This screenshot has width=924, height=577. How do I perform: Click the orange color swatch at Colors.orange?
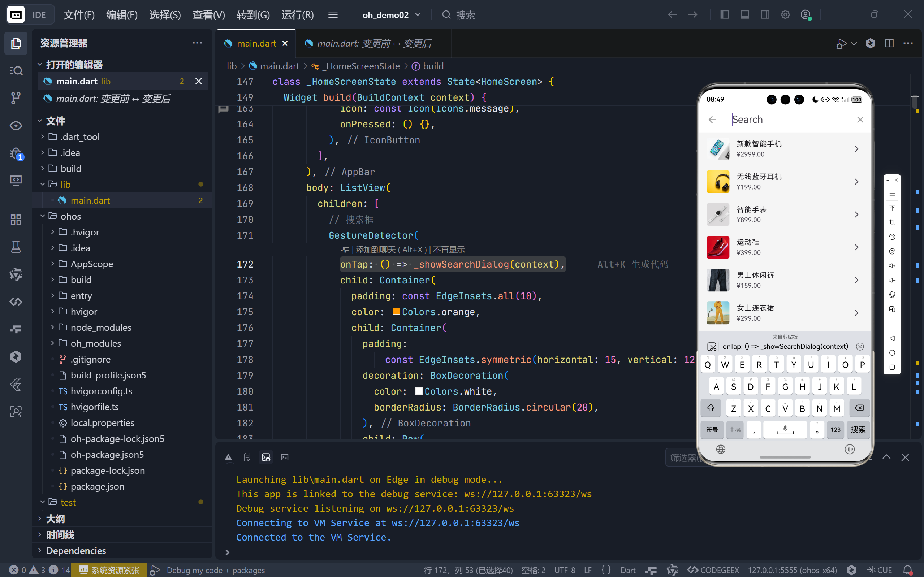396,312
